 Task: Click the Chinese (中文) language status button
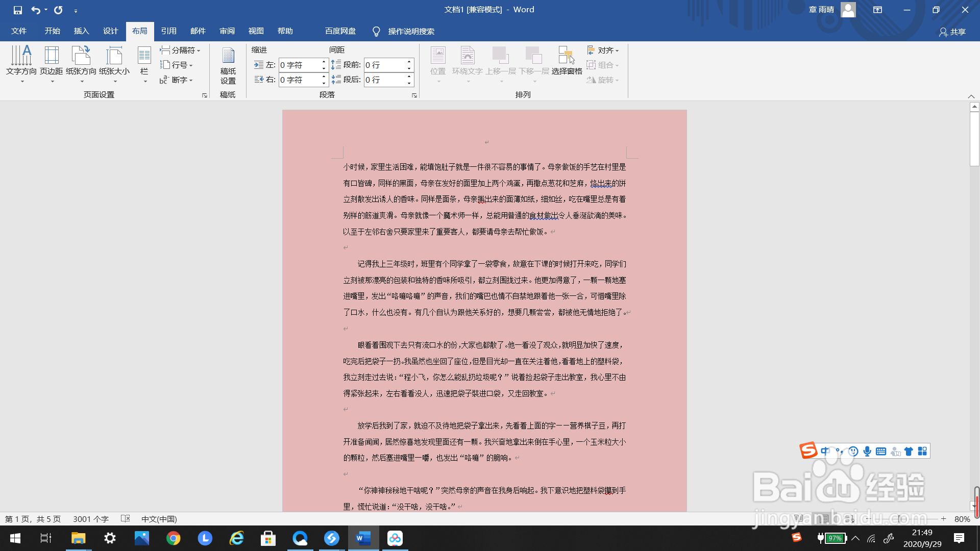[159, 519]
